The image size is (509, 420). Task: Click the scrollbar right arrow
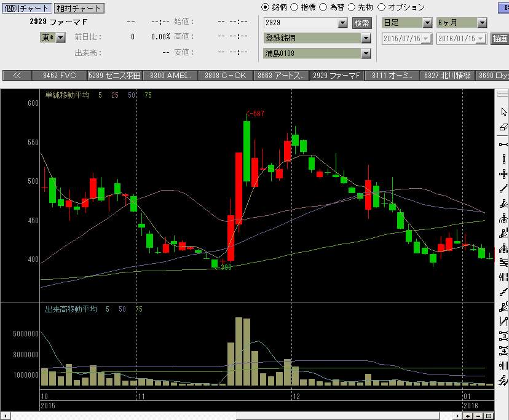pyautogui.click(x=457, y=416)
